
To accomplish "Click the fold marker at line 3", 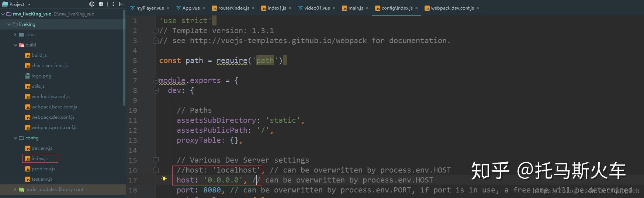I will 156,41.
